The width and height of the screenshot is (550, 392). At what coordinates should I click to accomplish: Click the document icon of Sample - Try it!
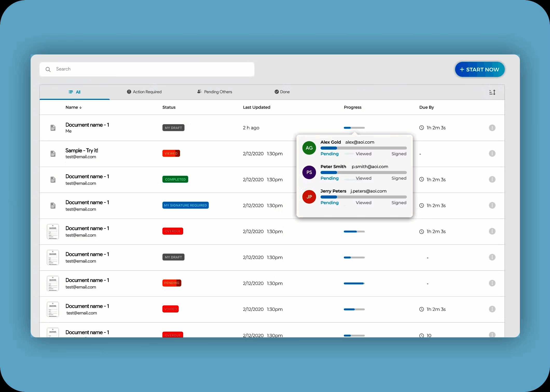(x=53, y=154)
